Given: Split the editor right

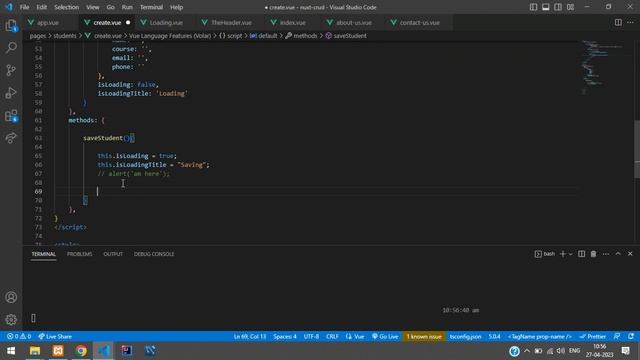Looking at the screenshot, I should point(618,22).
